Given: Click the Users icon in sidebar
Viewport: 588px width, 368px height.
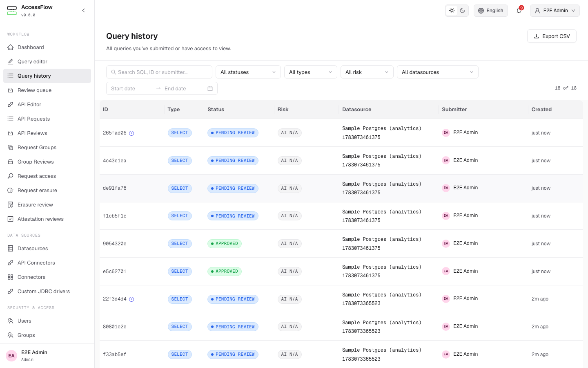Looking at the screenshot, I should [x=11, y=321].
